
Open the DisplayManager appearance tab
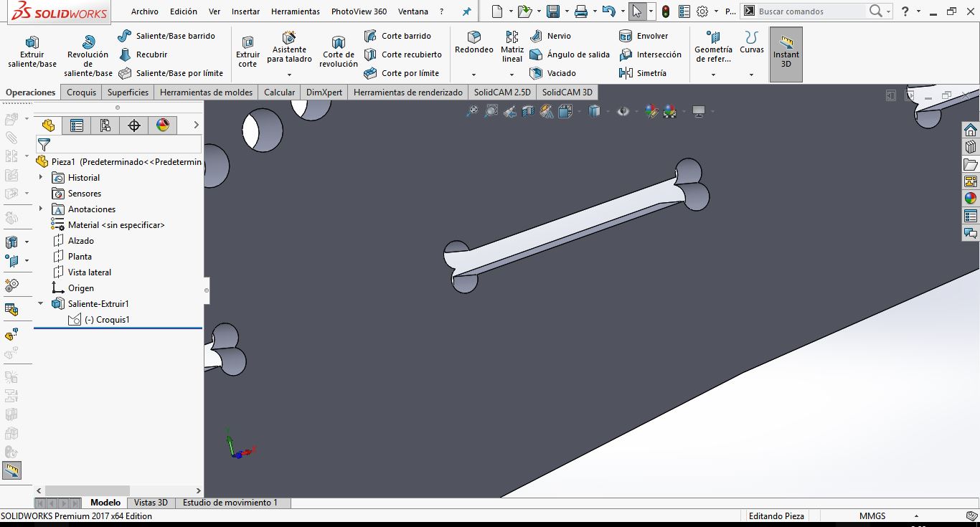[x=163, y=125]
